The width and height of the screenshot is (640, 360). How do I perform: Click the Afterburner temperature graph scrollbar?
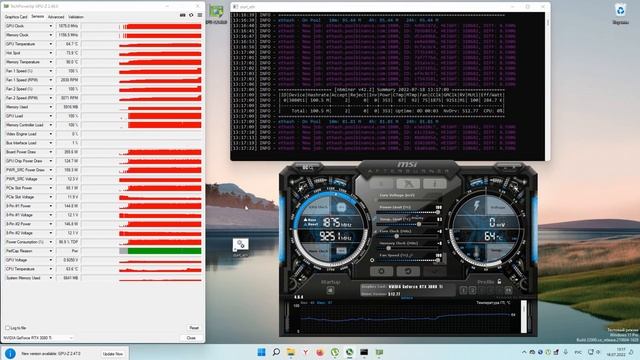click(524, 317)
